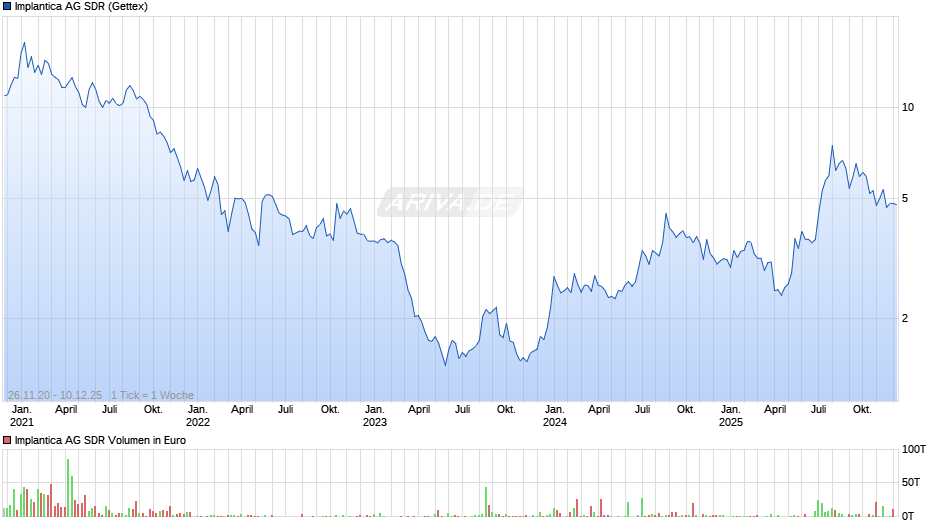The height and width of the screenshot is (526, 940).
Task: Click the chart title 'Implantica AG SDR (Gettex)'
Action: coord(81,7)
